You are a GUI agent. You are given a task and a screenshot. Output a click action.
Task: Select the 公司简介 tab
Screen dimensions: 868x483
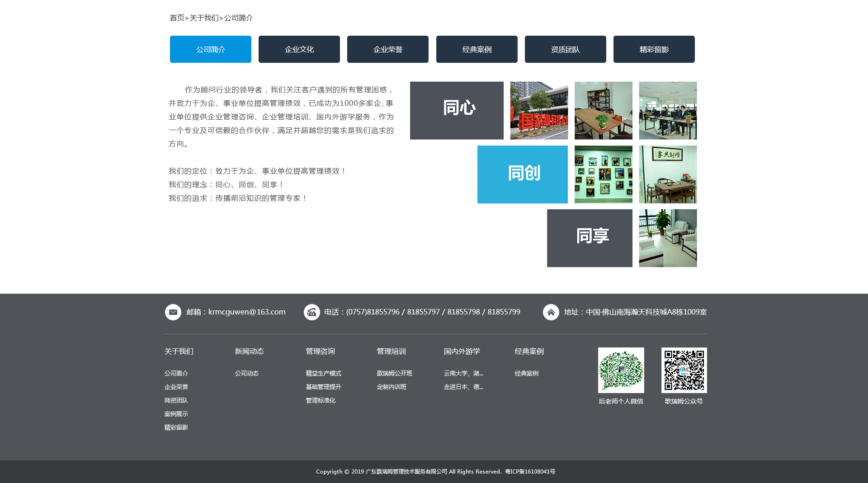[211, 49]
